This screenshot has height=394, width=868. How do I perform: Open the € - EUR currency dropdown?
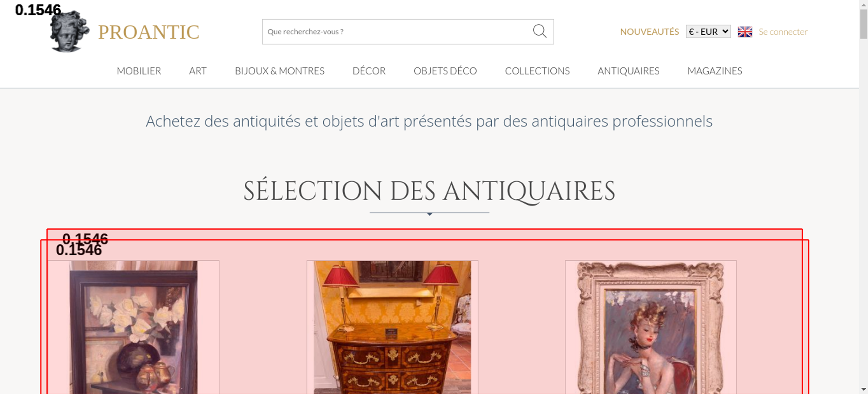tap(708, 32)
